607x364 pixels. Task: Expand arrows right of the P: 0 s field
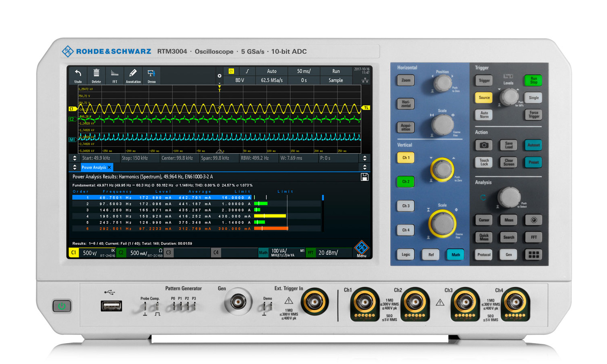(365, 158)
